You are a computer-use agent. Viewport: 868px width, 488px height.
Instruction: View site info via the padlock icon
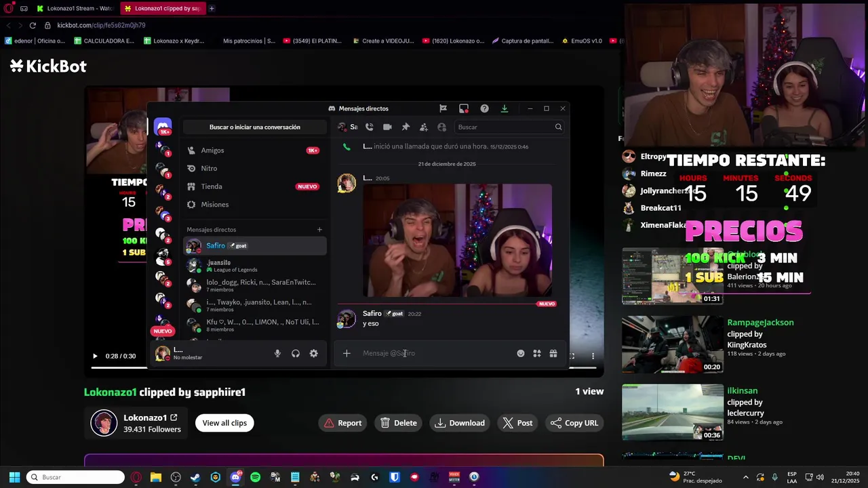coord(47,25)
